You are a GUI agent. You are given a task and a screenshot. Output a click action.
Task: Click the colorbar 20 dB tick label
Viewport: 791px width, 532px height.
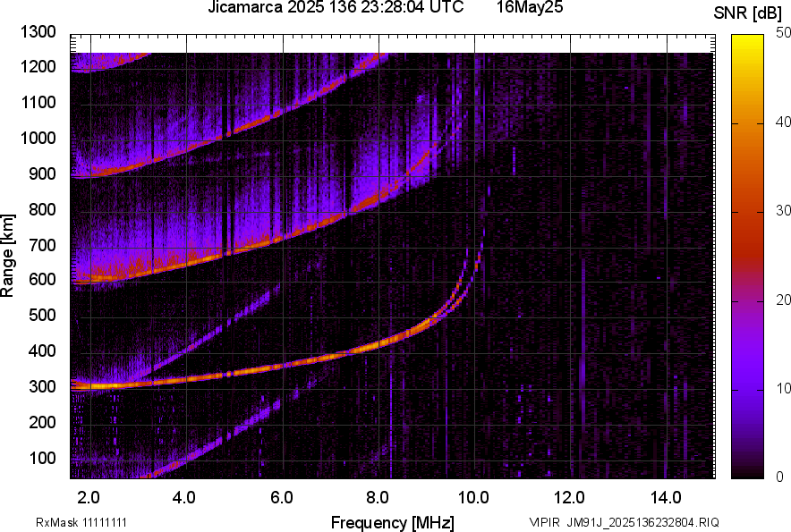click(783, 300)
